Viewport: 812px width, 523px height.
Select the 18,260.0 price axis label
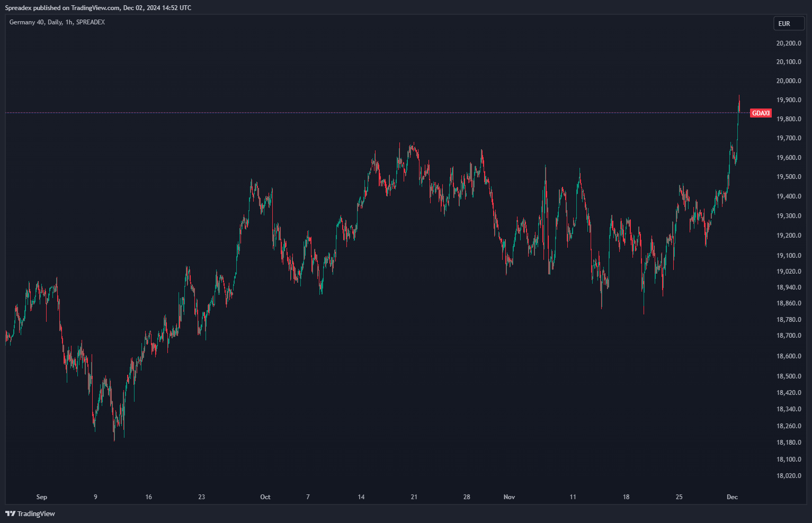[x=789, y=426]
